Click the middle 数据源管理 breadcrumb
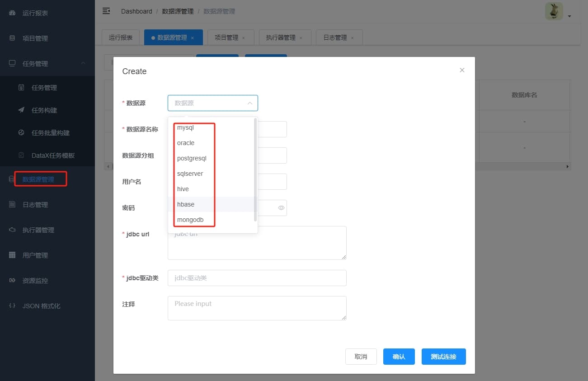Screen dimensions: 588x381 tap(178, 11)
